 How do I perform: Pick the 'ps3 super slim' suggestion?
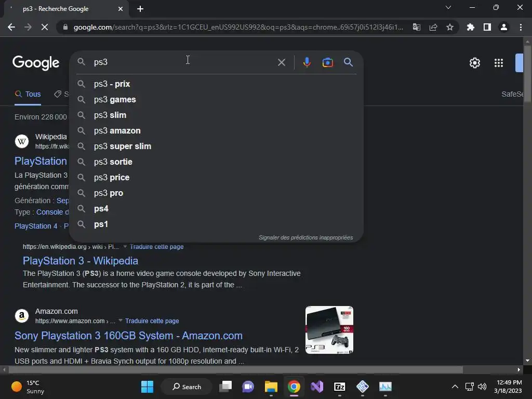pyautogui.click(x=216, y=146)
